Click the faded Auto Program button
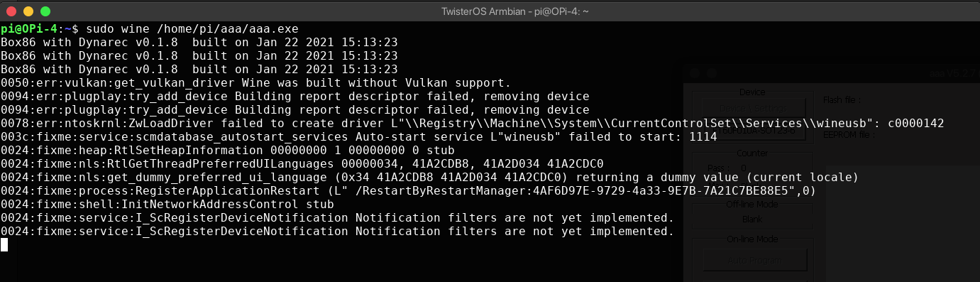 click(755, 260)
